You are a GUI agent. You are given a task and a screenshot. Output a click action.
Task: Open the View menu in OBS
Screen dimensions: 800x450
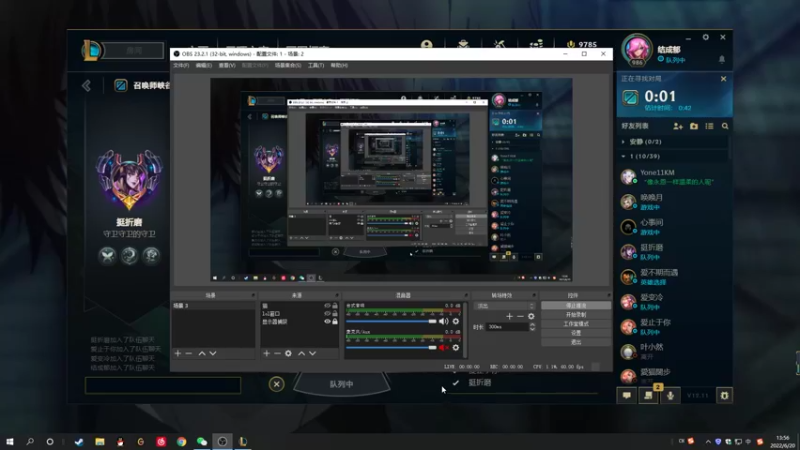pos(227,65)
